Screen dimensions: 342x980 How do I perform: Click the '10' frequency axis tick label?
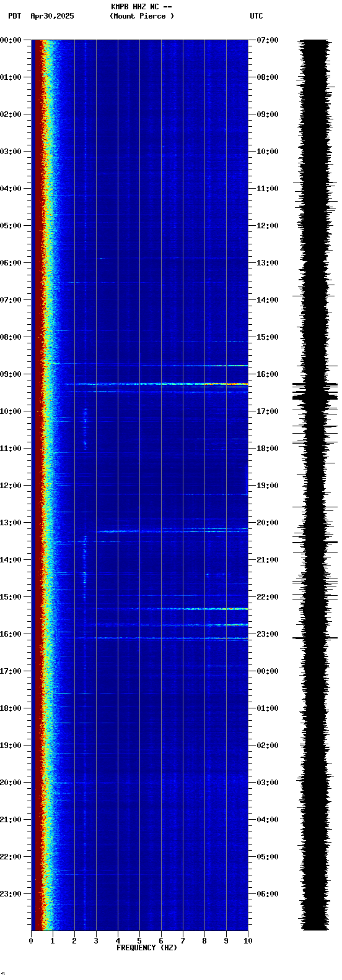pyautogui.click(x=248, y=941)
